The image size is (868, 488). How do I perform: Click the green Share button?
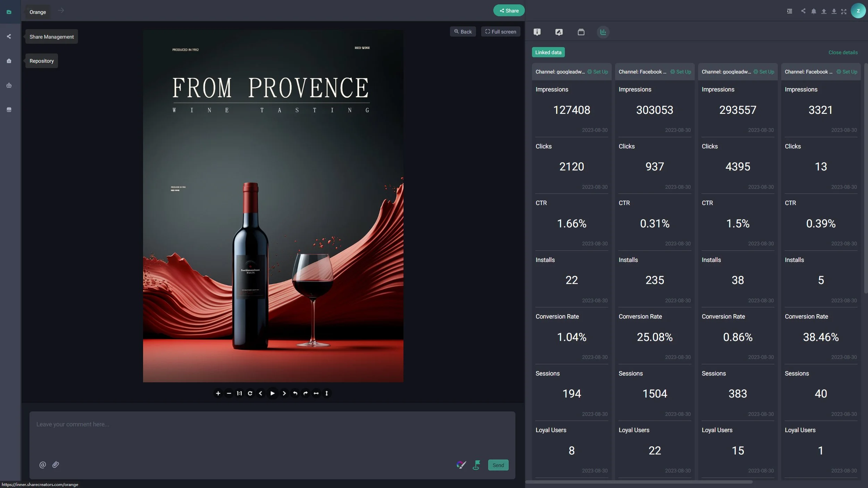(x=509, y=11)
